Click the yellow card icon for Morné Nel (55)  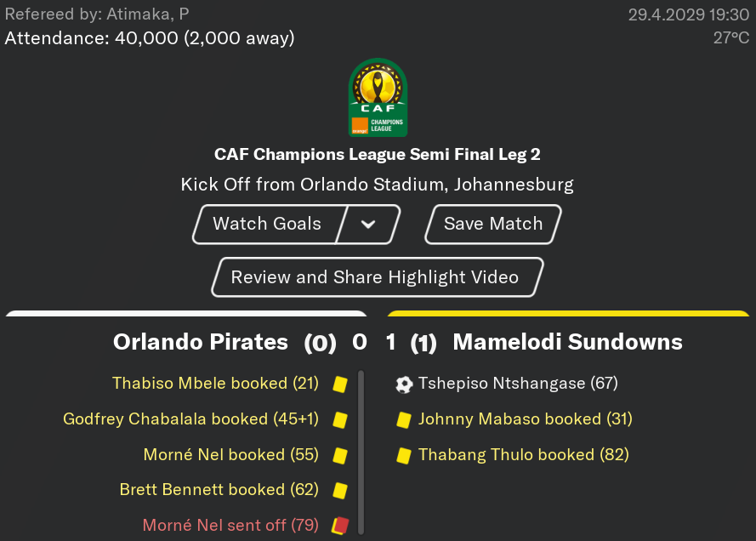[x=340, y=456]
